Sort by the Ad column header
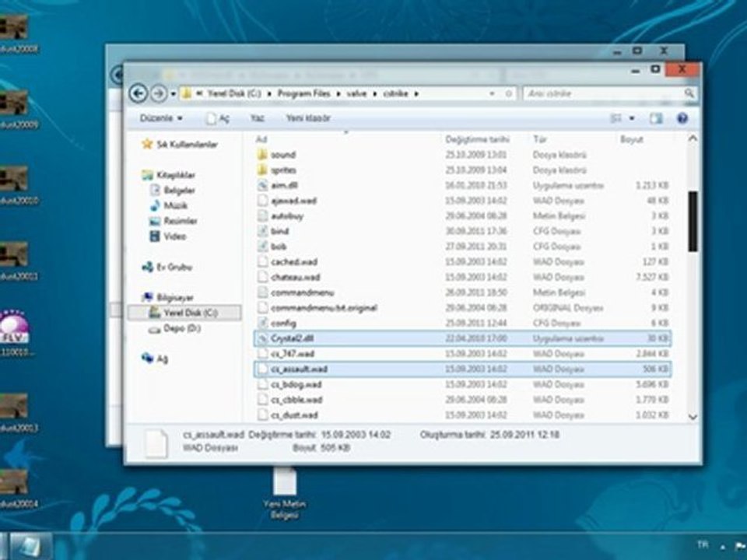 click(261, 139)
